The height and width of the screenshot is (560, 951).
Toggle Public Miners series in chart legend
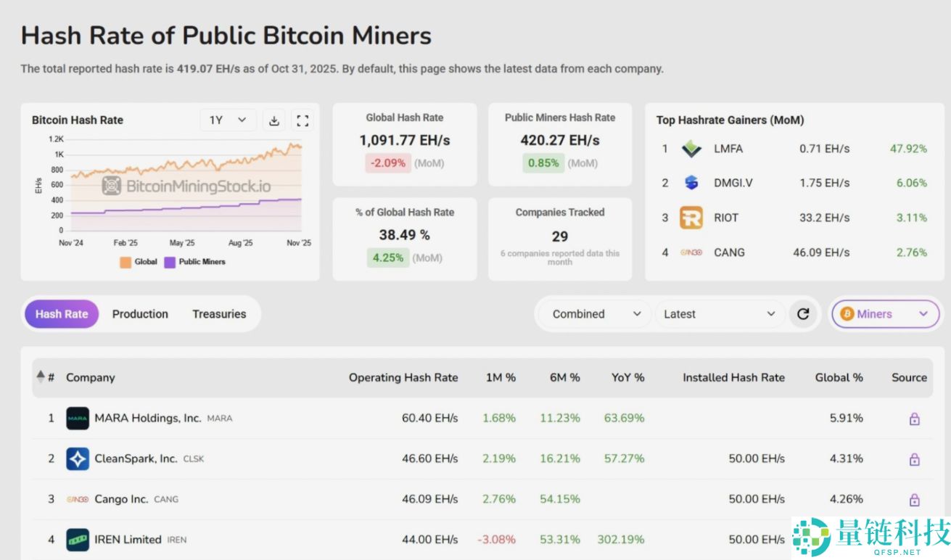tap(194, 262)
